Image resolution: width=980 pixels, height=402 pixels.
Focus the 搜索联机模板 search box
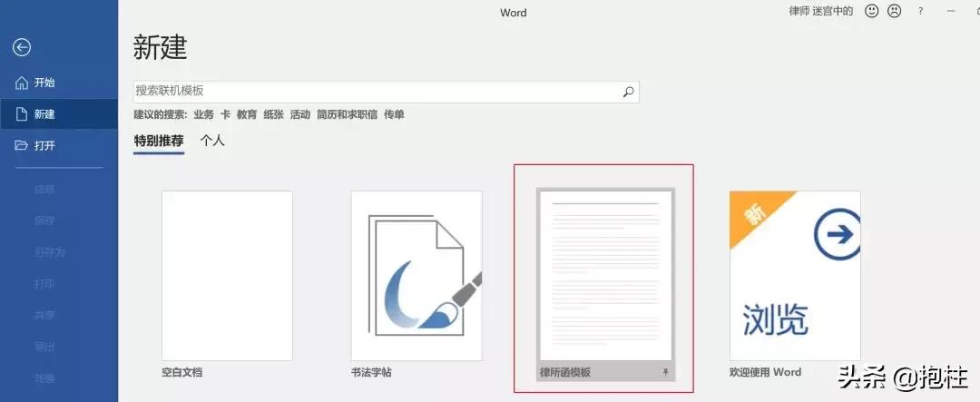point(386,92)
